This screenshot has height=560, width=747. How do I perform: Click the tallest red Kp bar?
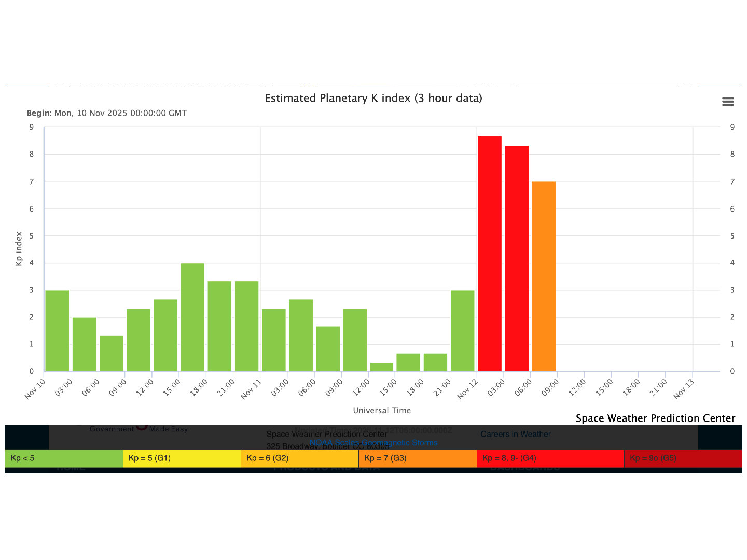[489, 254]
